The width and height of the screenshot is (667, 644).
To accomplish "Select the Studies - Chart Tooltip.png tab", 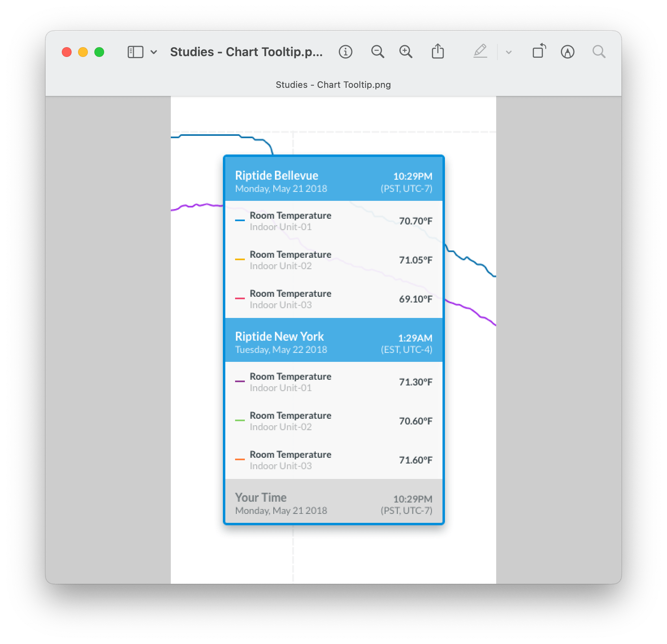I will point(333,85).
